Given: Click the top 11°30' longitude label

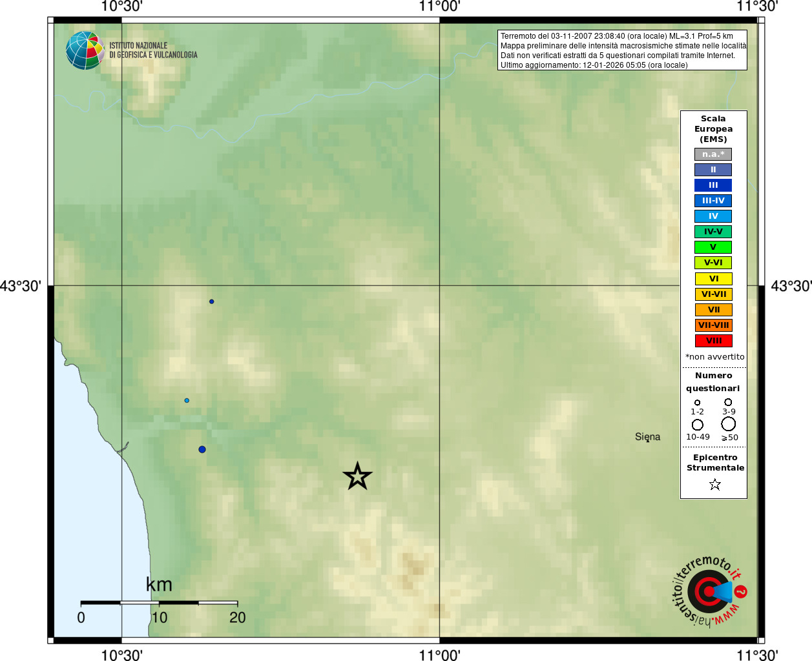Looking at the screenshot, I should 757,6.
